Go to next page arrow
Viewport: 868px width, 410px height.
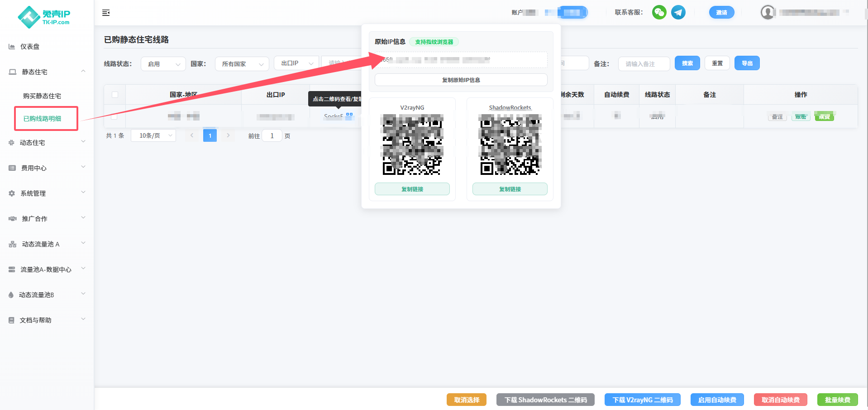[x=228, y=135]
